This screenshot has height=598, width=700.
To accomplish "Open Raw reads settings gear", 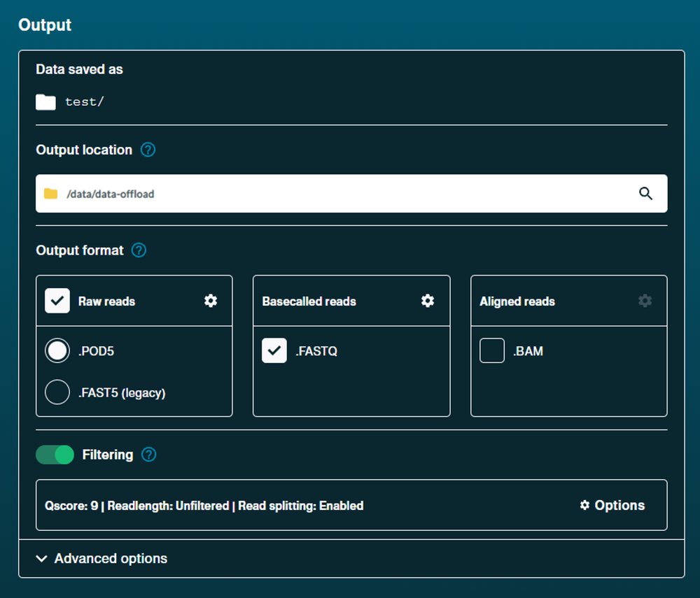I will (x=211, y=301).
